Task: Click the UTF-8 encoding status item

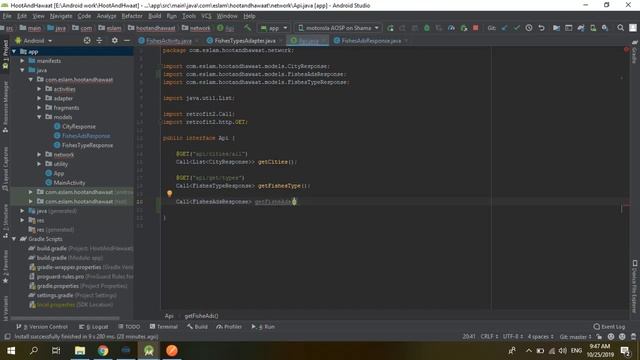Action: (513, 337)
